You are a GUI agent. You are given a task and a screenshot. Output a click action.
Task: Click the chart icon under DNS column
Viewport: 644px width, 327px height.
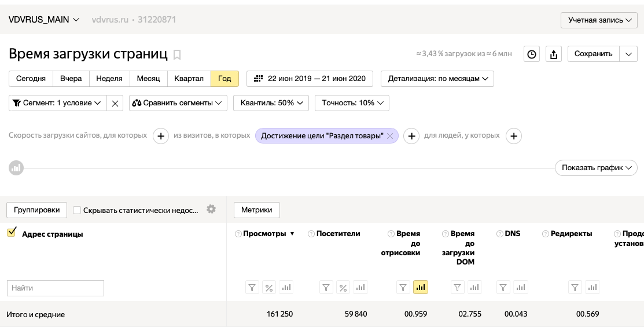[x=520, y=287]
